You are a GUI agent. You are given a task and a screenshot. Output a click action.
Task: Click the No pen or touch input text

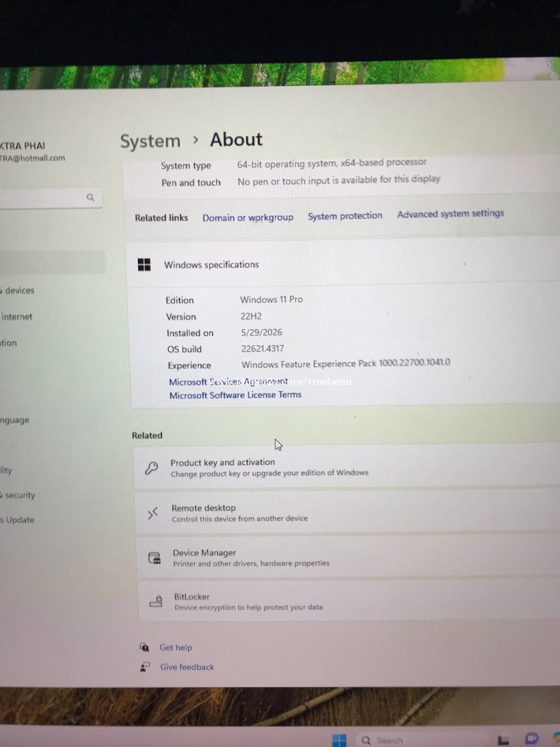(x=339, y=180)
